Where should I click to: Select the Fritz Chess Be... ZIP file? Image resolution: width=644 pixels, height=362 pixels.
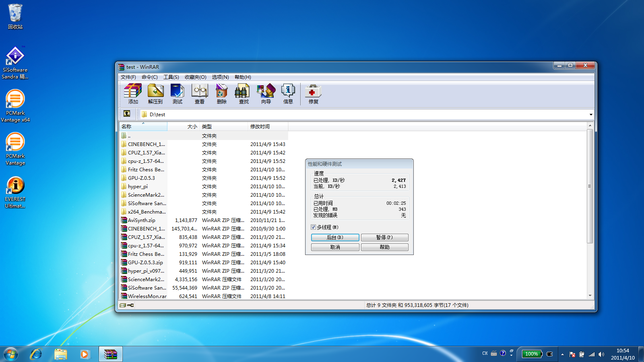coord(203,254)
